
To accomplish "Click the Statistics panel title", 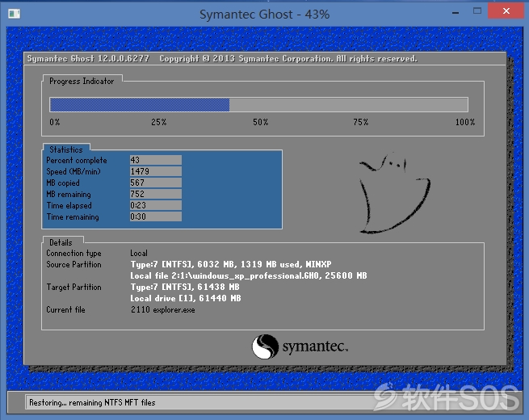I will [66, 149].
